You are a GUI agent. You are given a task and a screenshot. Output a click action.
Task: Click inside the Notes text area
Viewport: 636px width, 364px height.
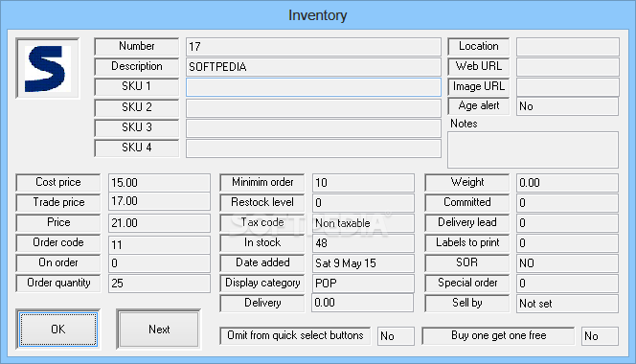click(533, 149)
